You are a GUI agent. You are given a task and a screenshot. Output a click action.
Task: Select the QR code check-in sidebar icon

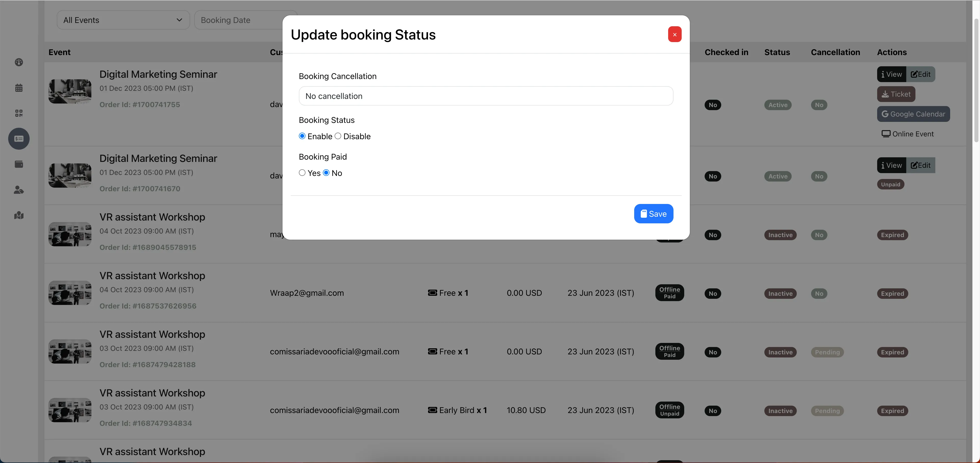(x=19, y=113)
